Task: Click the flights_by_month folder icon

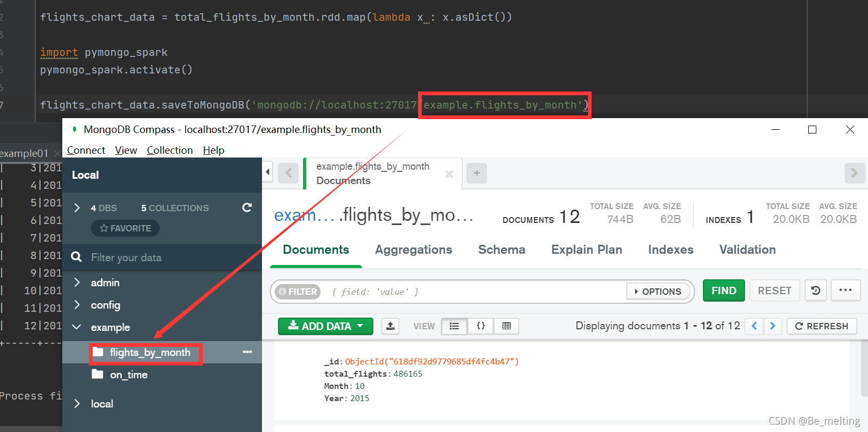Action: point(98,352)
